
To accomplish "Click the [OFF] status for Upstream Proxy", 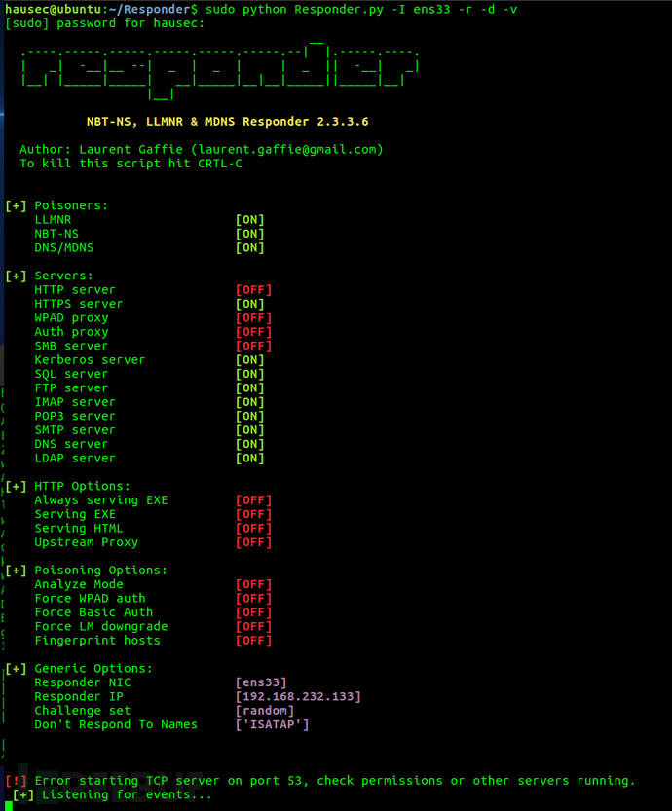I will tap(253, 542).
